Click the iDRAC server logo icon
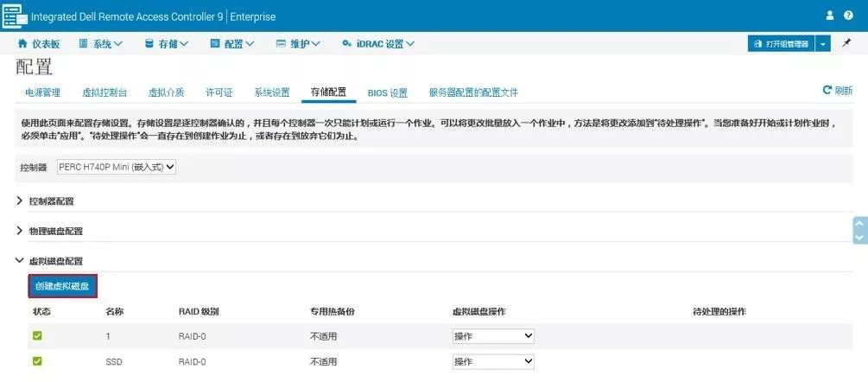This screenshot has width=868, height=382. [x=15, y=16]
